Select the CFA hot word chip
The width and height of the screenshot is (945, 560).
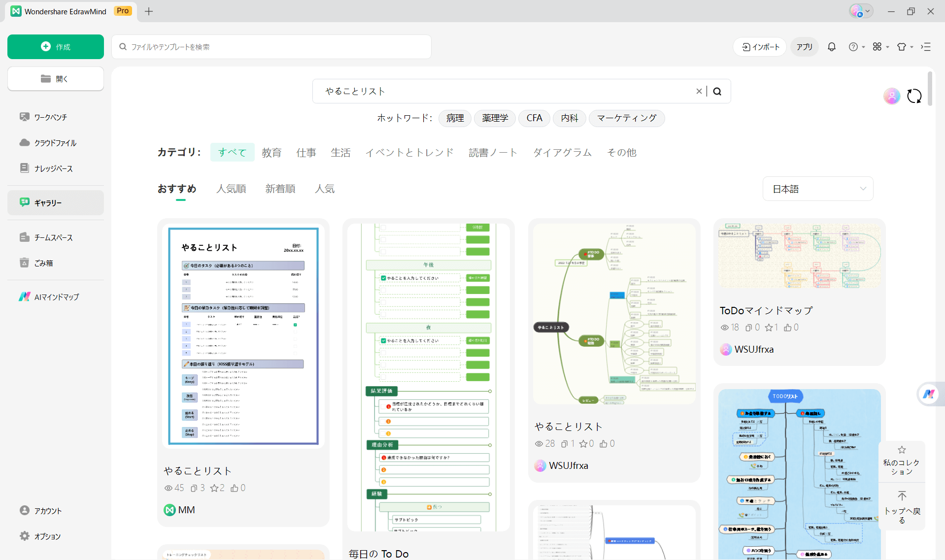coord(534,118)
